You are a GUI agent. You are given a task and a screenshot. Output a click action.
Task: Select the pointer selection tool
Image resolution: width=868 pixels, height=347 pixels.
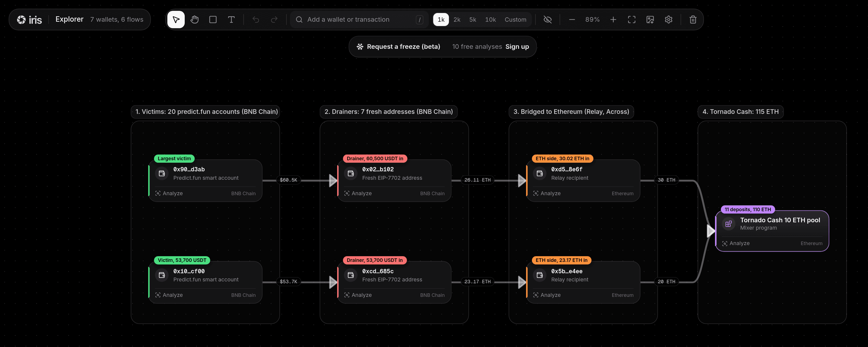click(x=176, y=20)
